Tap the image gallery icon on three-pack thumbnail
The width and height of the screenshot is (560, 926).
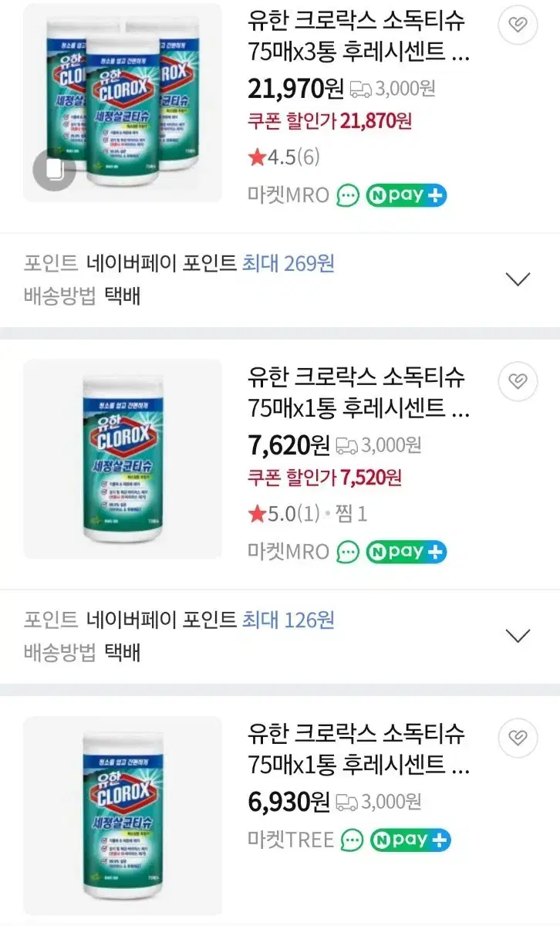pyautogui.click(x=54, y=171)
